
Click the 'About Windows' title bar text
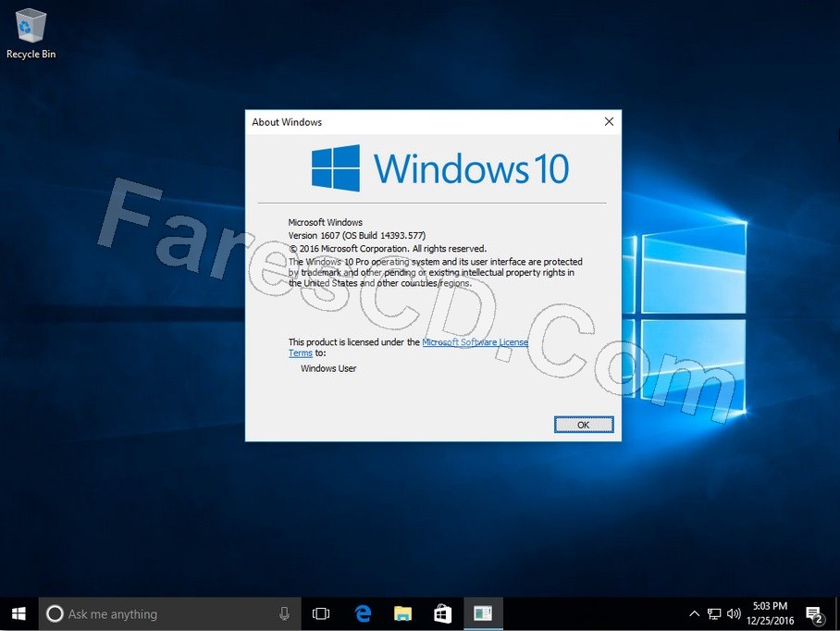pos(287,122)
